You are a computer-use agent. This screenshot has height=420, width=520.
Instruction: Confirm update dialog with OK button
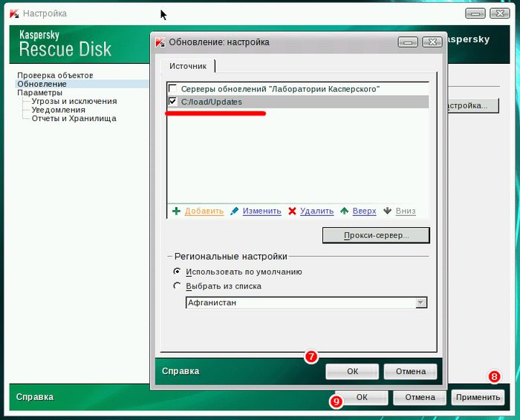pyautogui.click(x=352, y=371)
